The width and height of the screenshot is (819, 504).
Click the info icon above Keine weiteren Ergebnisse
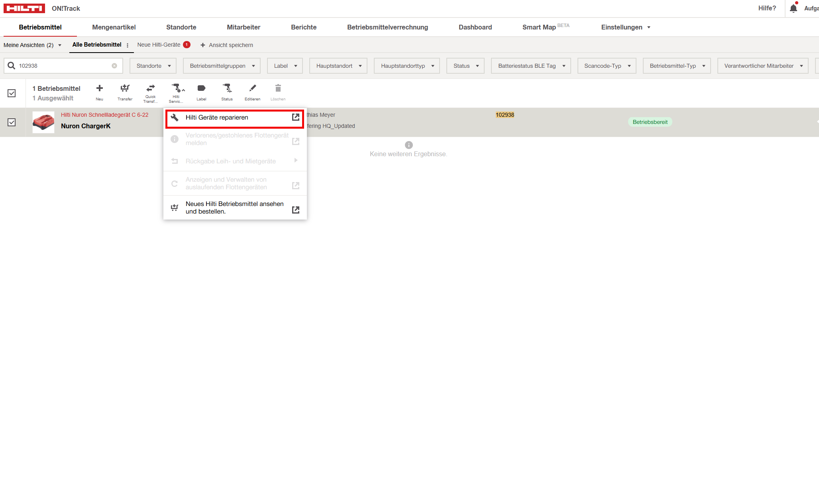click(x=409, y=145)
